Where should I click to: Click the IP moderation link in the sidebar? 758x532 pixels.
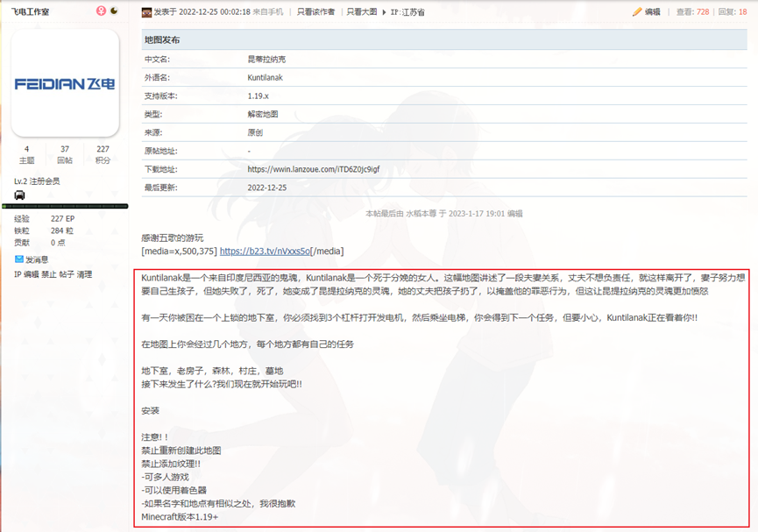18,274
